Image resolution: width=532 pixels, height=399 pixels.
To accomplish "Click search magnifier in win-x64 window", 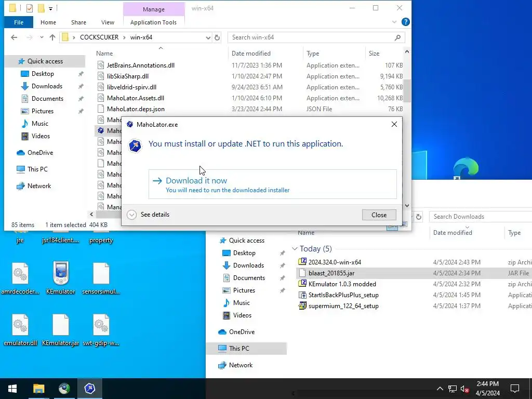I will (x=397, y=37).
